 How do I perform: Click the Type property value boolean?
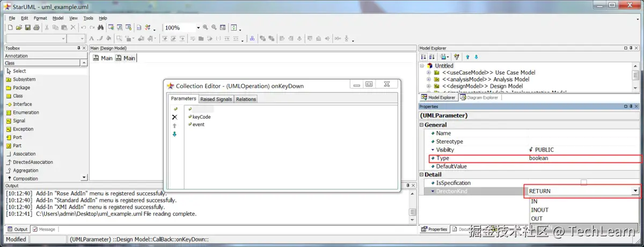pyautogui.click(x=584, y=158)
